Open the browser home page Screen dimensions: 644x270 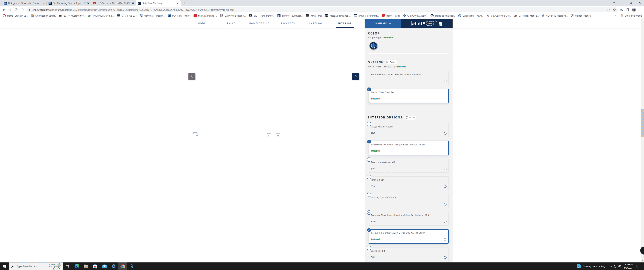[22, 10]
